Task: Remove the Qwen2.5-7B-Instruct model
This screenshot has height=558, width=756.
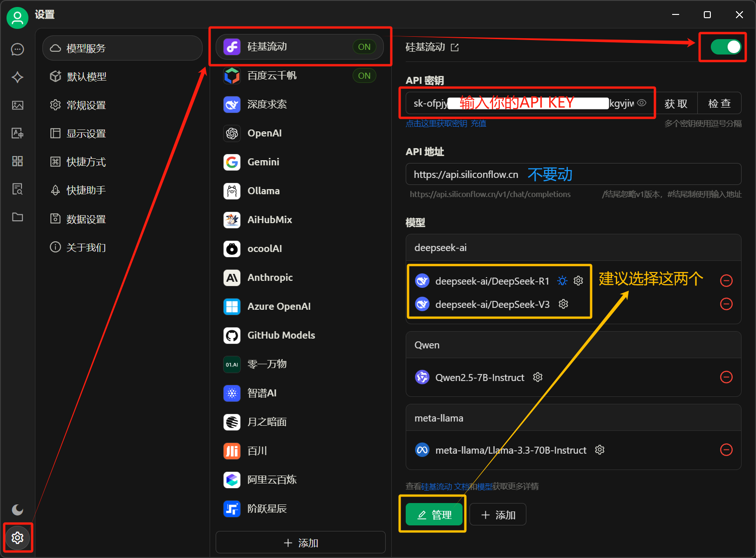Action: pyautogui.click(x=726, y=377)
